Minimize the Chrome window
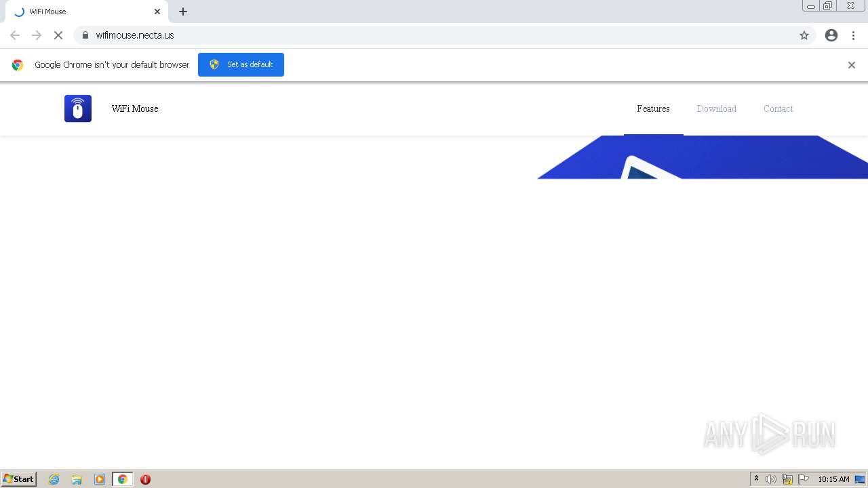 810,6
